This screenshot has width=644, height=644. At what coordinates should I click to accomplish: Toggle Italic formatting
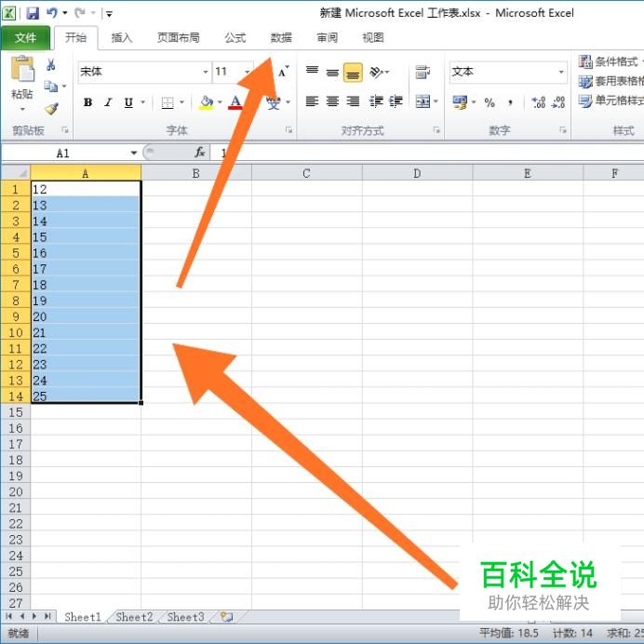108,102
